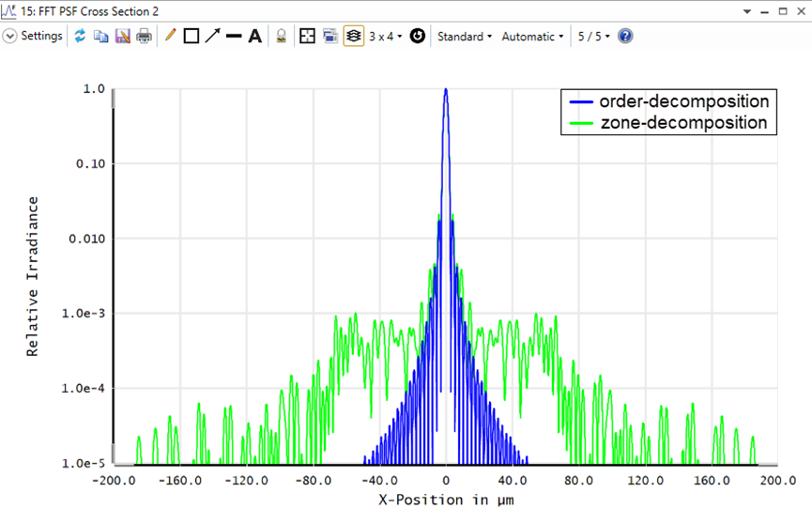The image size is (812, 524).
Task: Open the window title bar dropdown arrow
Action: pyautogui.click(x=747, y=11)
